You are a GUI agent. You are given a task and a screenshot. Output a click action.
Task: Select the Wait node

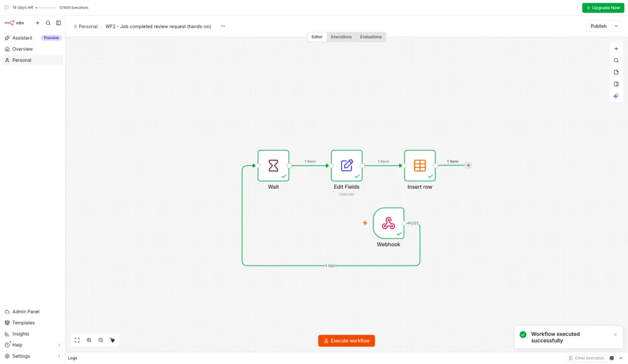274,165
